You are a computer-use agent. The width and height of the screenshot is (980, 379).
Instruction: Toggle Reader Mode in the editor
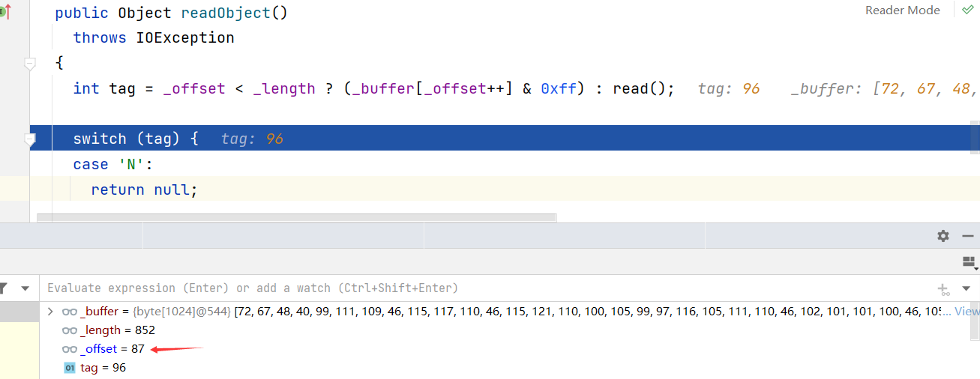point(903,10)
